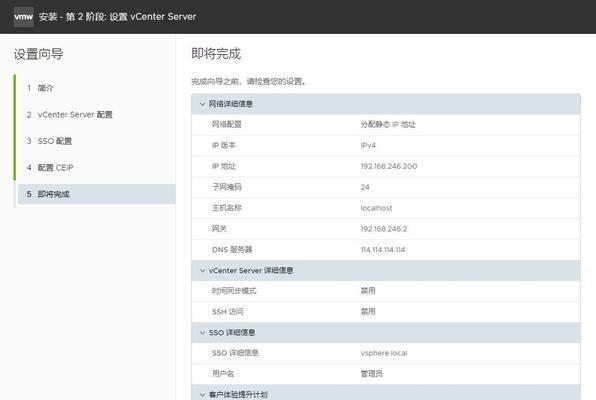This screenshot has height=400, width=596.
Task: Collapse the vCenter Server 详细信息 section
Action: tap(202, 270)
